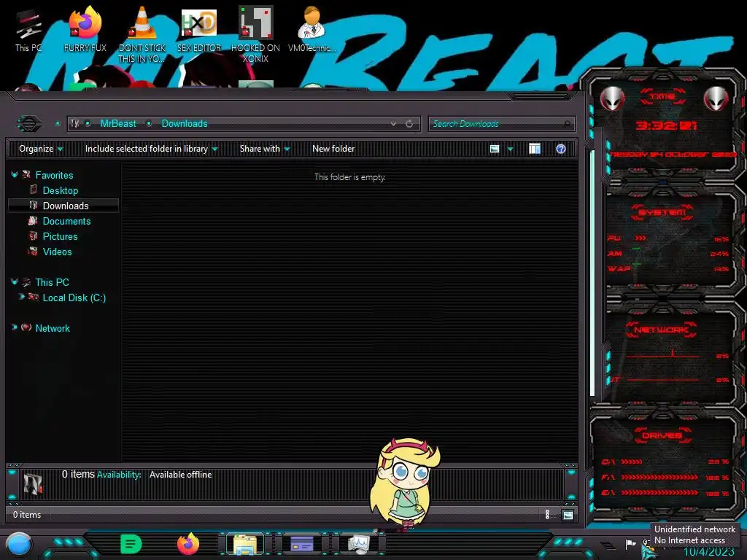This screenshot has height=560, width=747.
Task: Click the taskbar date 10/4/2023
Action: [709, 553]
